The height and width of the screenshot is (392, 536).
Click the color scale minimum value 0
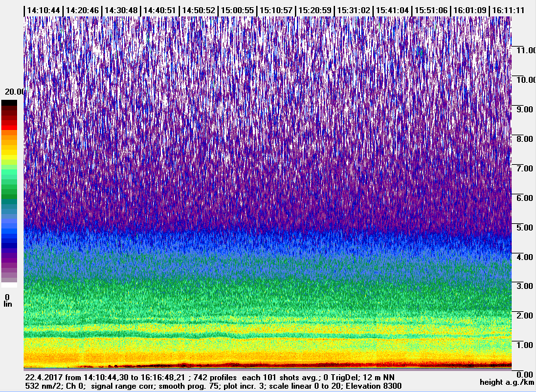coord(7,297)
